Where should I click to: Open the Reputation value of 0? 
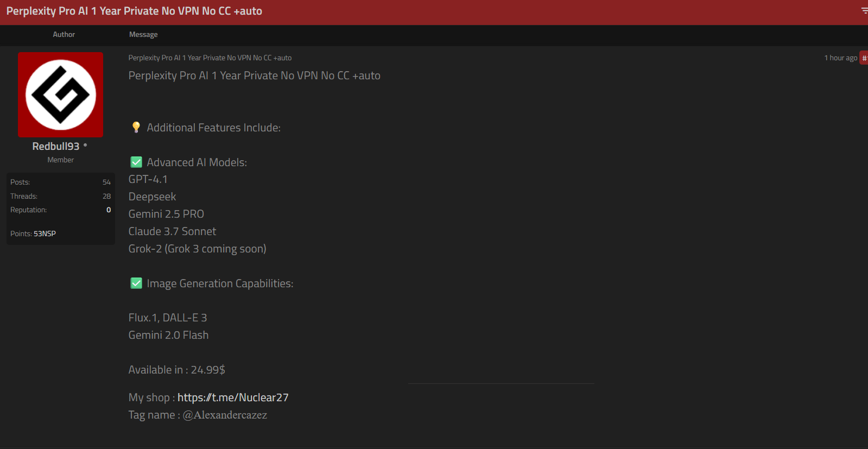[109, 210]
